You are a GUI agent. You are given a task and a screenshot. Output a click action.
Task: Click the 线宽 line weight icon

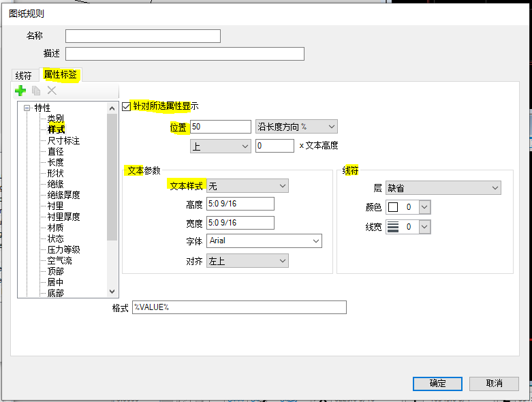[x=393, y=227]
